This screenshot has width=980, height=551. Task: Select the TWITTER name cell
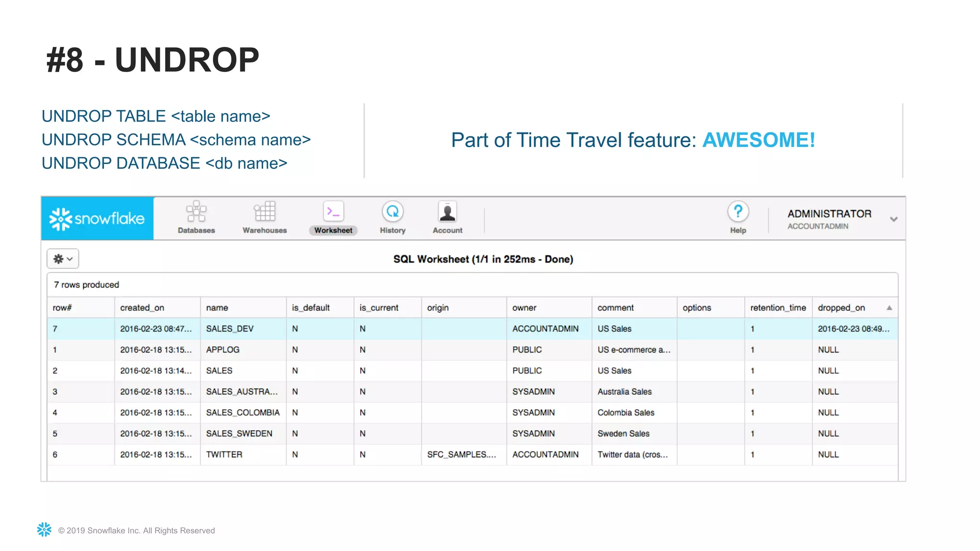coord(244,454)
